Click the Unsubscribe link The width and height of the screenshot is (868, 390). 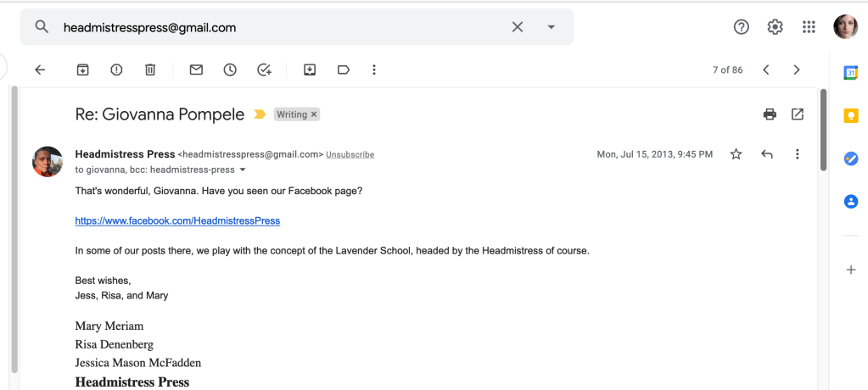350,155
